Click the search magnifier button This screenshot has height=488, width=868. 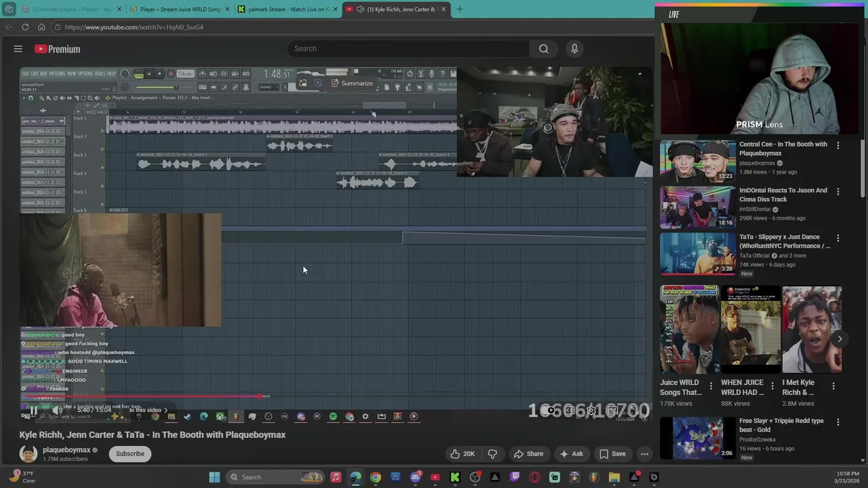point(543,49)
